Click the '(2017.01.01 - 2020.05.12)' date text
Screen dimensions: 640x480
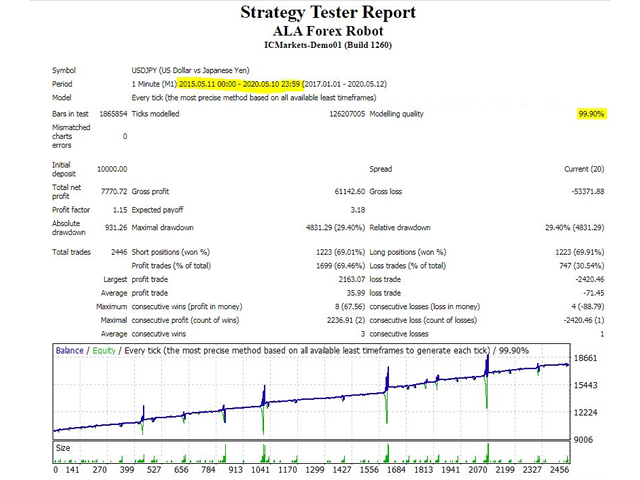344,84
